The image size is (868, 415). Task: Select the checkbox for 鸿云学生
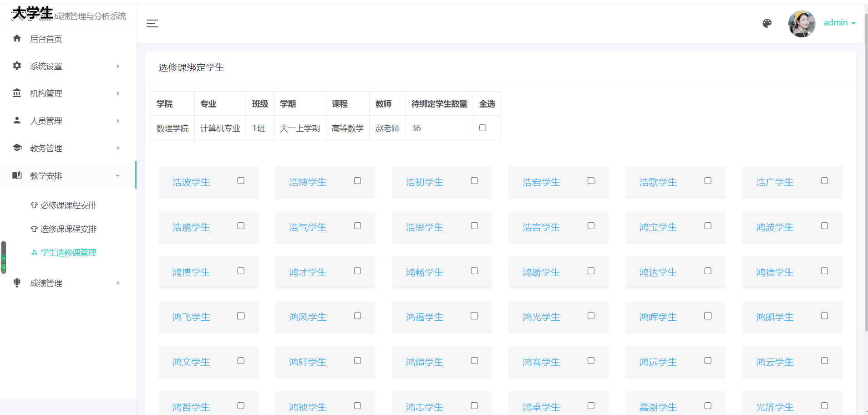coord(824,361)
